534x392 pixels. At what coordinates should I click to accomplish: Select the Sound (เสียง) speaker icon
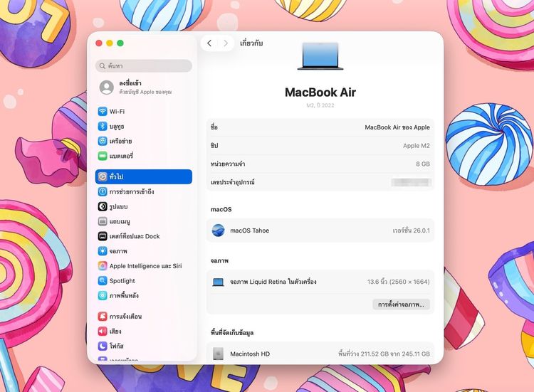103,331
